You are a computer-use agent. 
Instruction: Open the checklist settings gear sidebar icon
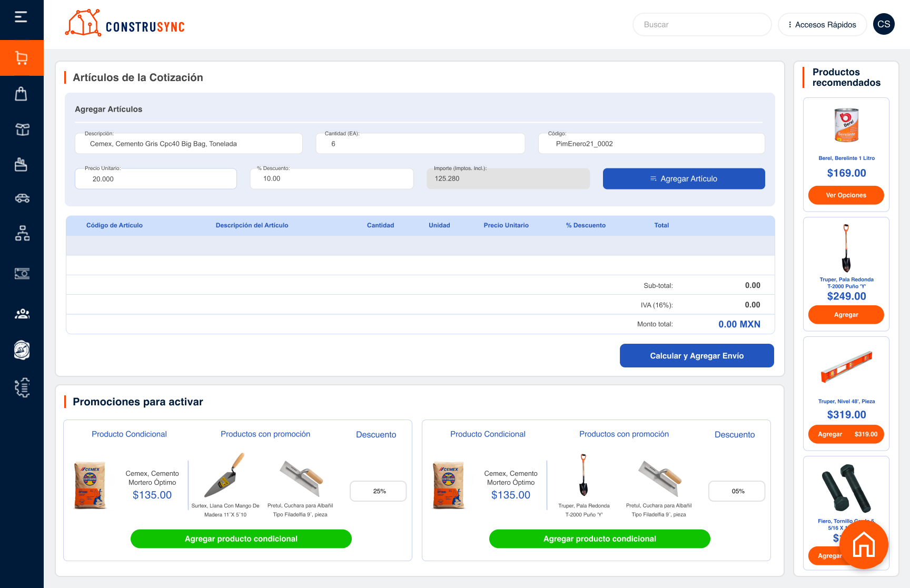tap(22, 388)
